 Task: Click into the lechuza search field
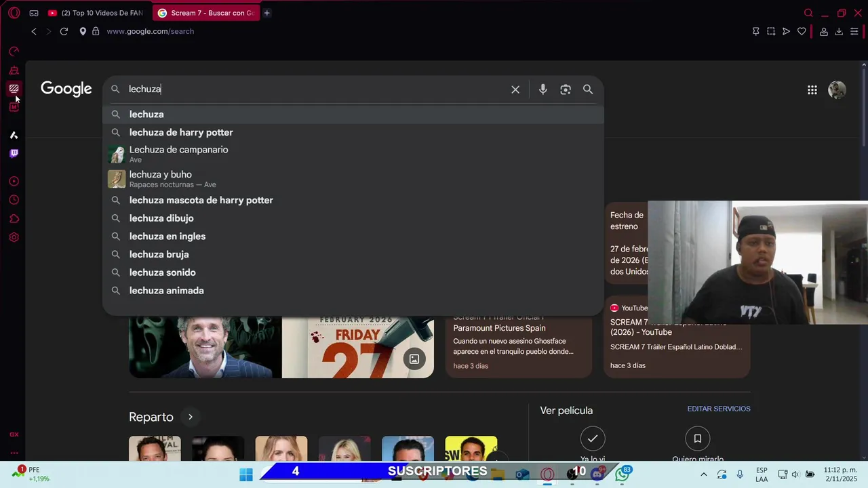coord(315,89)
